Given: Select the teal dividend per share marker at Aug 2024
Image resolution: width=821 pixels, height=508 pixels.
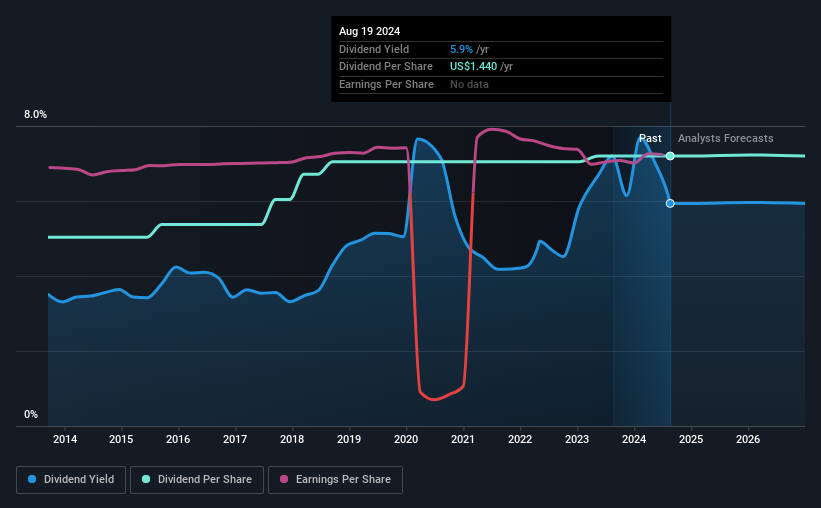Looking at the screenshot, I should [x=670, y=156].
